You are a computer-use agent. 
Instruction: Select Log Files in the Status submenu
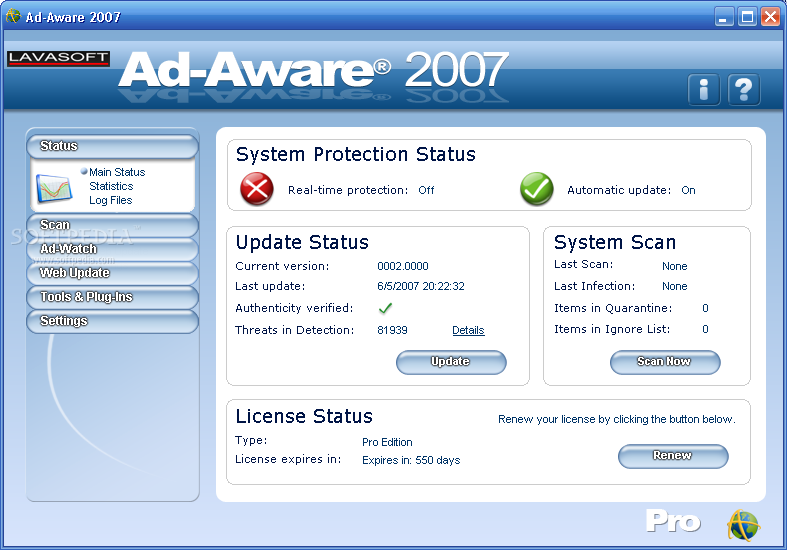110,200
